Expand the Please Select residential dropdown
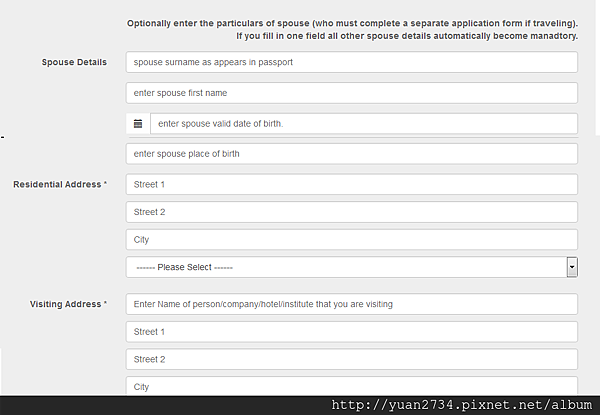The width and height of the screenshot is (600, 415). point(352,267)
